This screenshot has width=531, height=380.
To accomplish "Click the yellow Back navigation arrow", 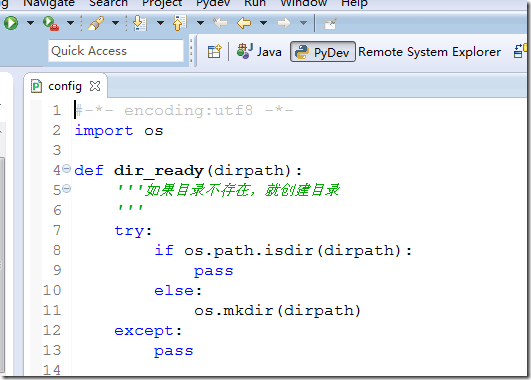I will tap(244, 23).
